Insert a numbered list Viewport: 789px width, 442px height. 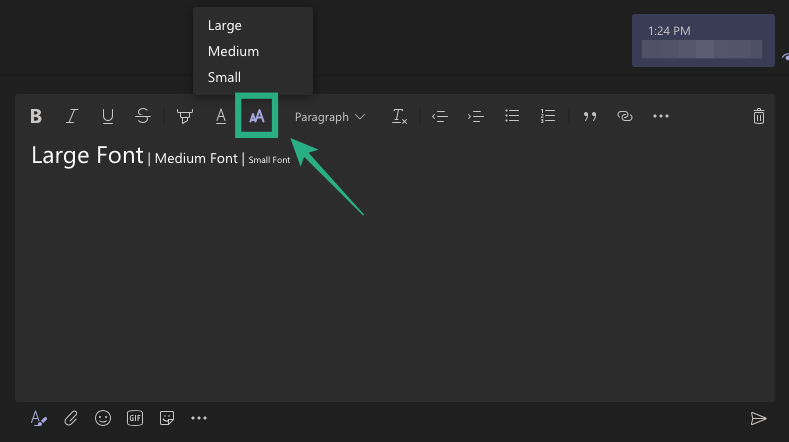coord(547,116)
